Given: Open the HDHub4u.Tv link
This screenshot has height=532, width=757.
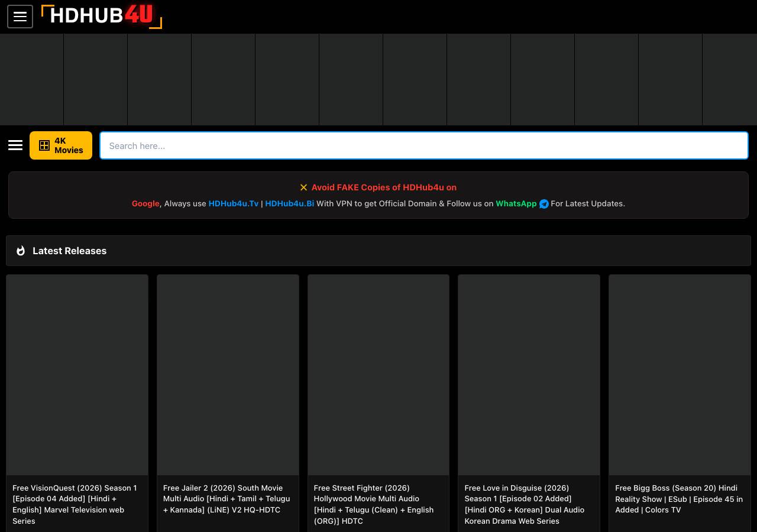Looking at the screenshot, I should click(x=234, y=203).
